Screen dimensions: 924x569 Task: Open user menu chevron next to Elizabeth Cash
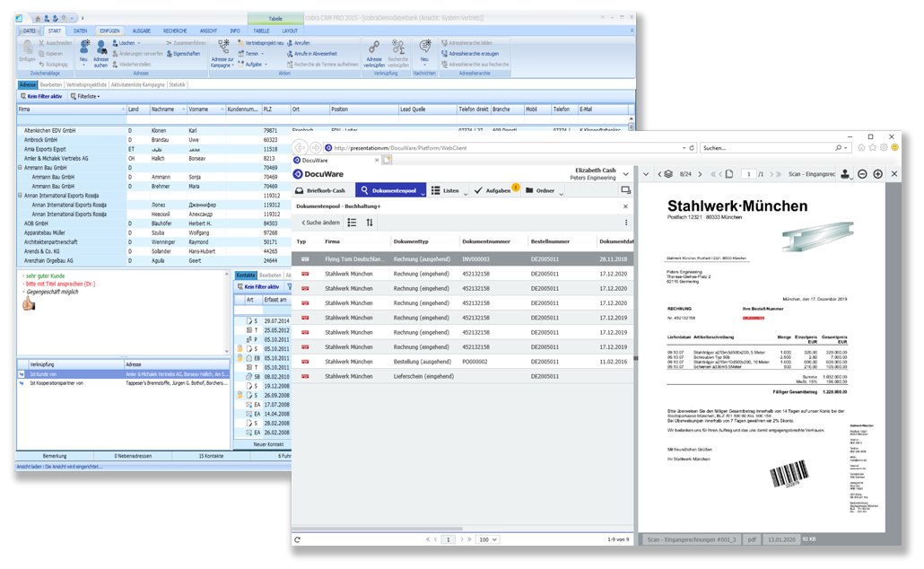pos(626,174)
